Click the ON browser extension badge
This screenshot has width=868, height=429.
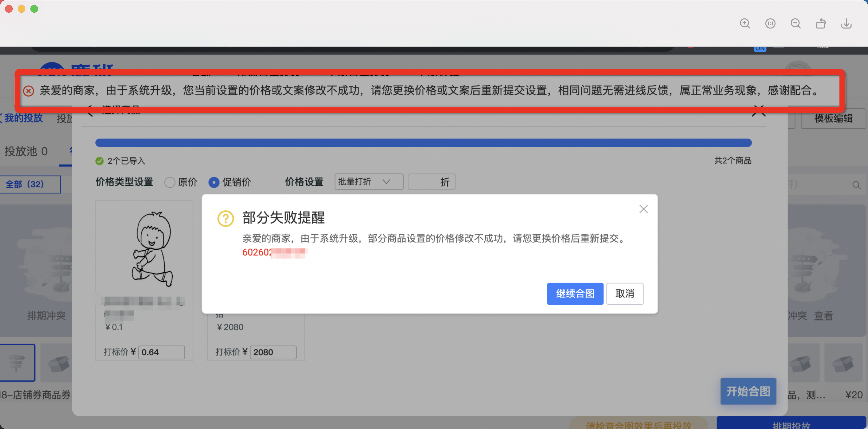pos(760,48)
